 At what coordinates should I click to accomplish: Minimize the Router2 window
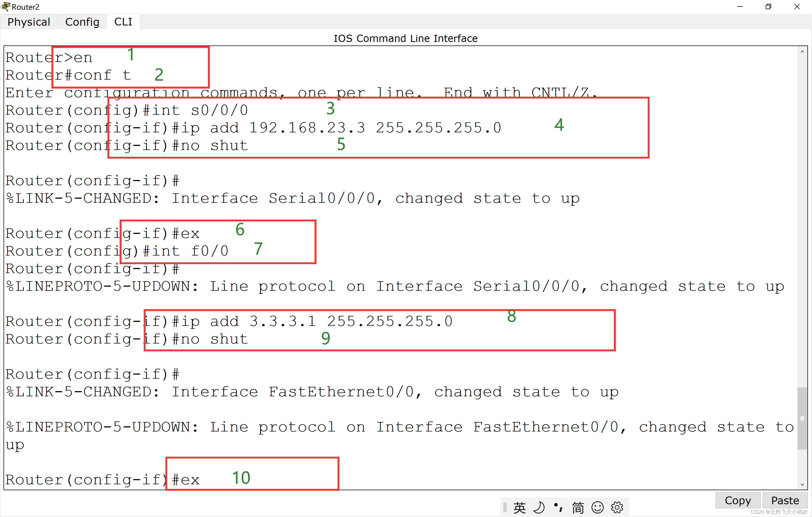[740, 6]
